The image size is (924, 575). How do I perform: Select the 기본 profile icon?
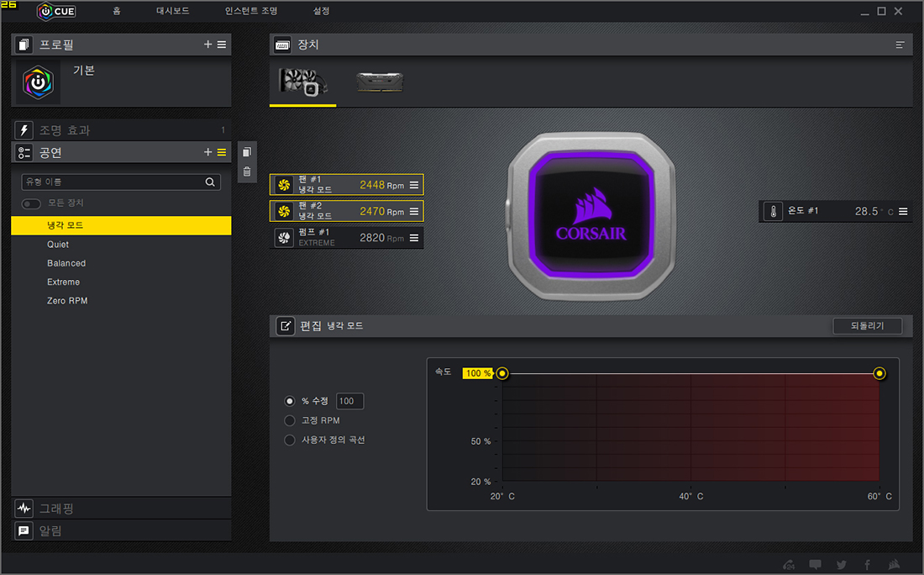[x=39, y=82]
